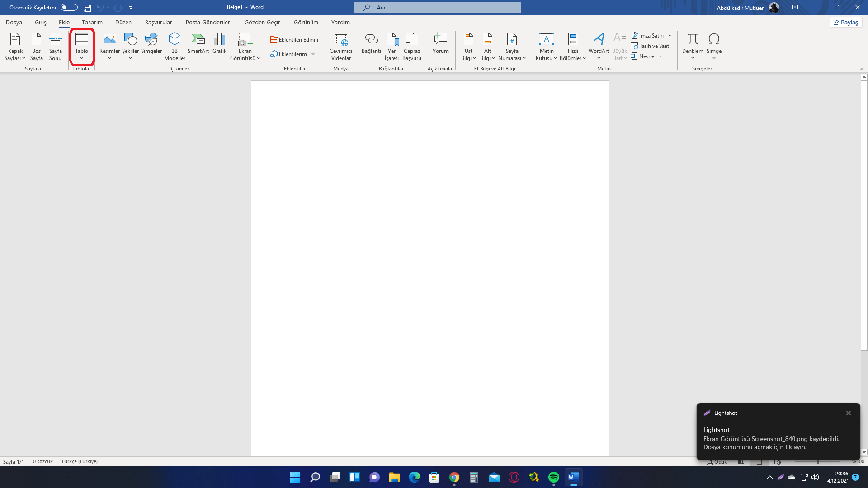Insert a WordArt text object
868x488 pixels.
point(599,43)
